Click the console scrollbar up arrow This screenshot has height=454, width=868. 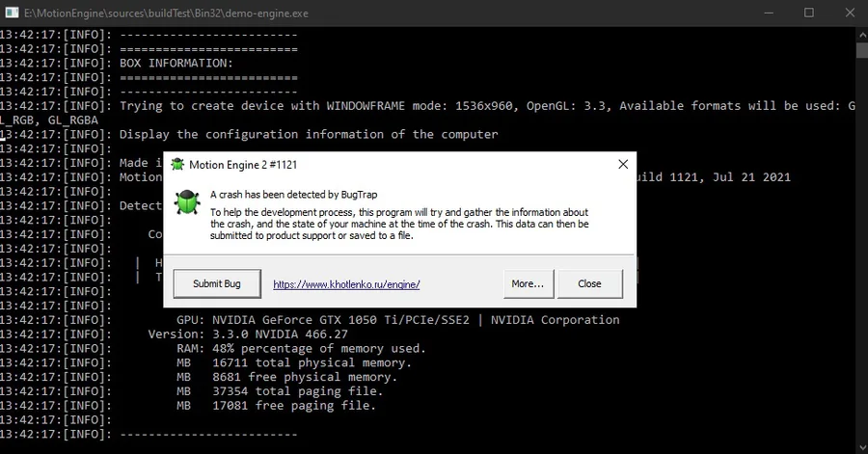[862, 34]
